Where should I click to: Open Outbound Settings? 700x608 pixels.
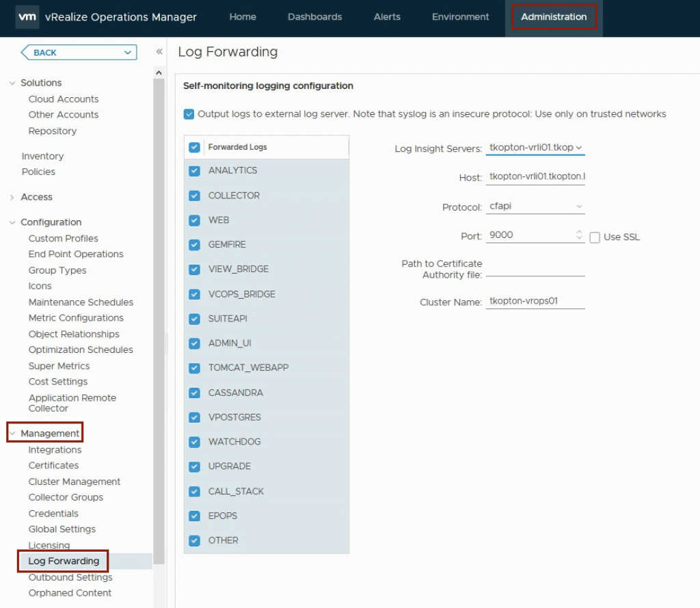click(70, 578)
